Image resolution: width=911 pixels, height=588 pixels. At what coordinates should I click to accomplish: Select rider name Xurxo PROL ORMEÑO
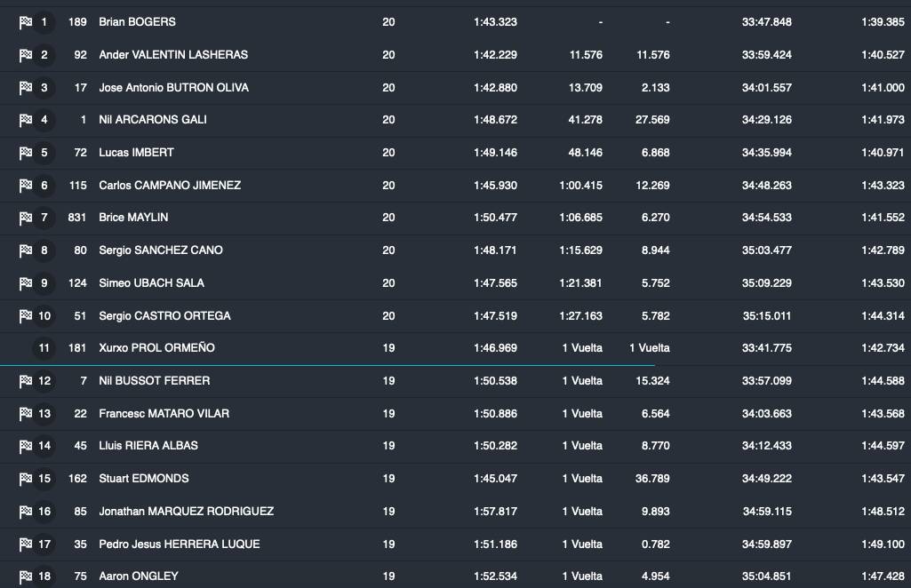point(156,348)
